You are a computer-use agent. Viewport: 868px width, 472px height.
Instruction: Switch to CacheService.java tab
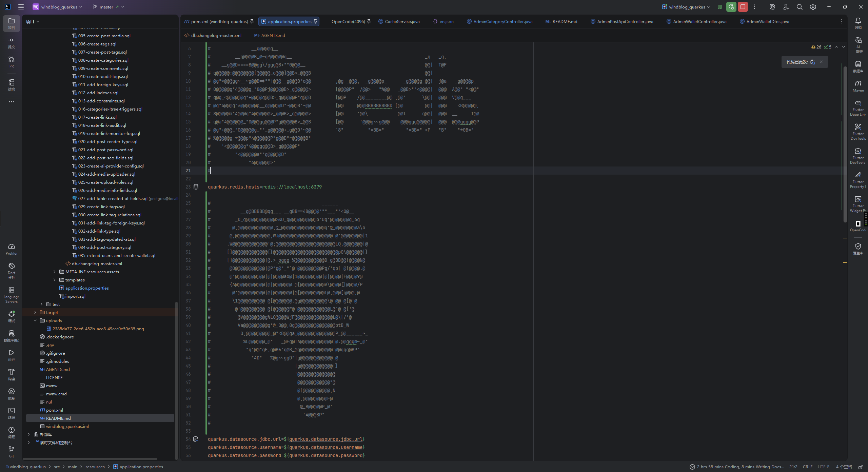[402, 21]
